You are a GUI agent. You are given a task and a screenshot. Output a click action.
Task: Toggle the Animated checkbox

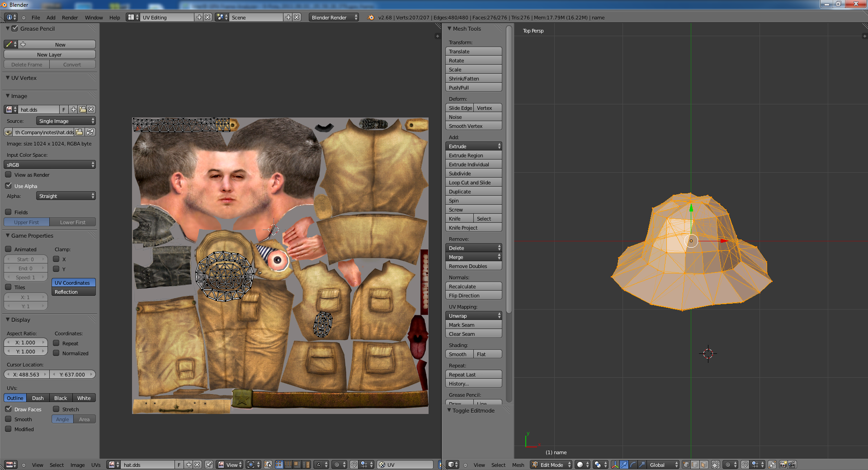(8, 249)
